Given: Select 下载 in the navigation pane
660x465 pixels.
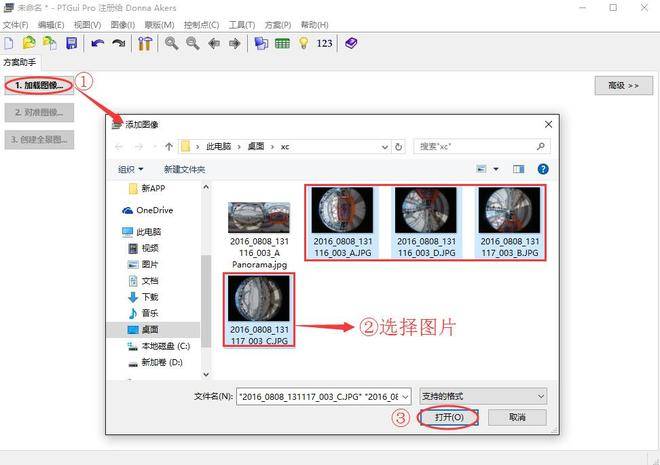Looking at the screenshot, I should point(143,297).
